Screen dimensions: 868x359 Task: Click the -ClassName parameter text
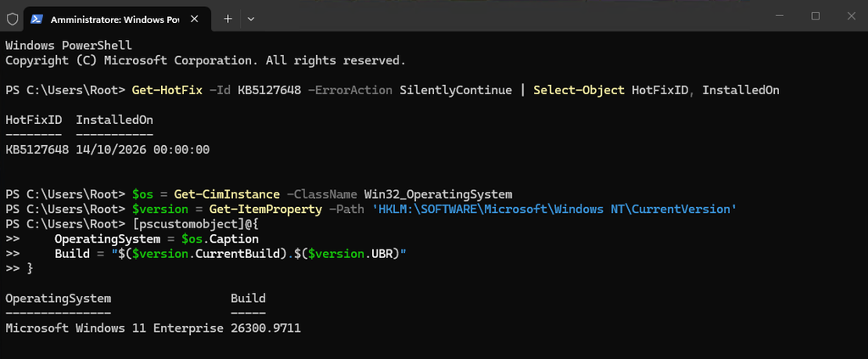pyautogui.click(x=322, y=194)
